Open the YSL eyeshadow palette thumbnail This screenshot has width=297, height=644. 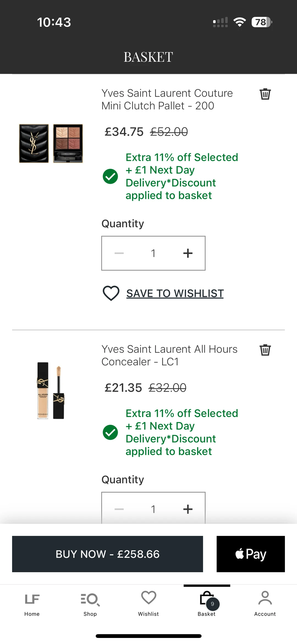(51, 143)
